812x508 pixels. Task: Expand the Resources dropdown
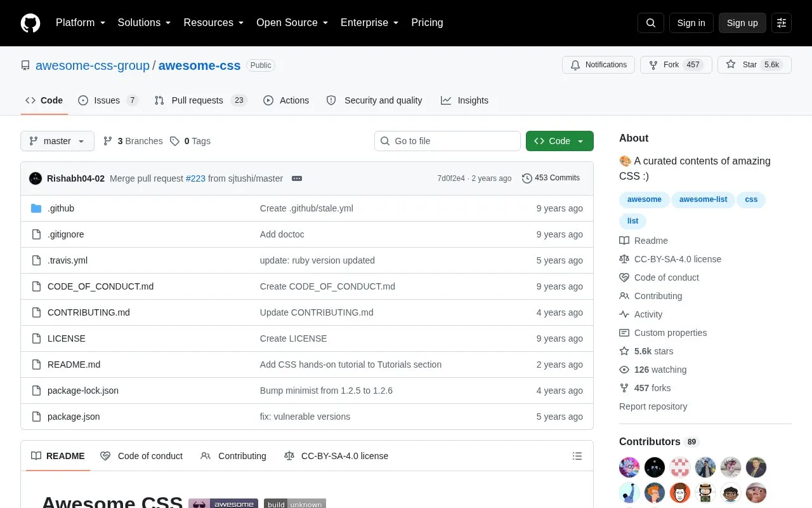click(214, 23)
